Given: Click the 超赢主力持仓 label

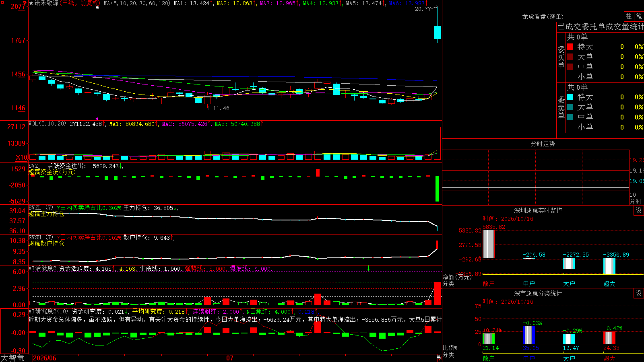Looking at the screenshot, I should point(46,214).
